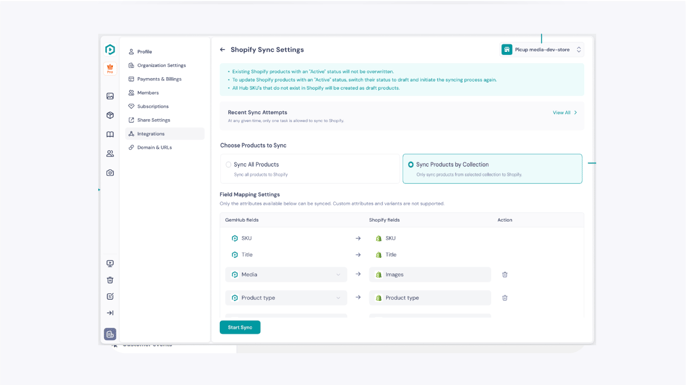Click the Shopify bag icon next to SKU
Viewport: 688px width, 385px height.
(x=379, y=238)
